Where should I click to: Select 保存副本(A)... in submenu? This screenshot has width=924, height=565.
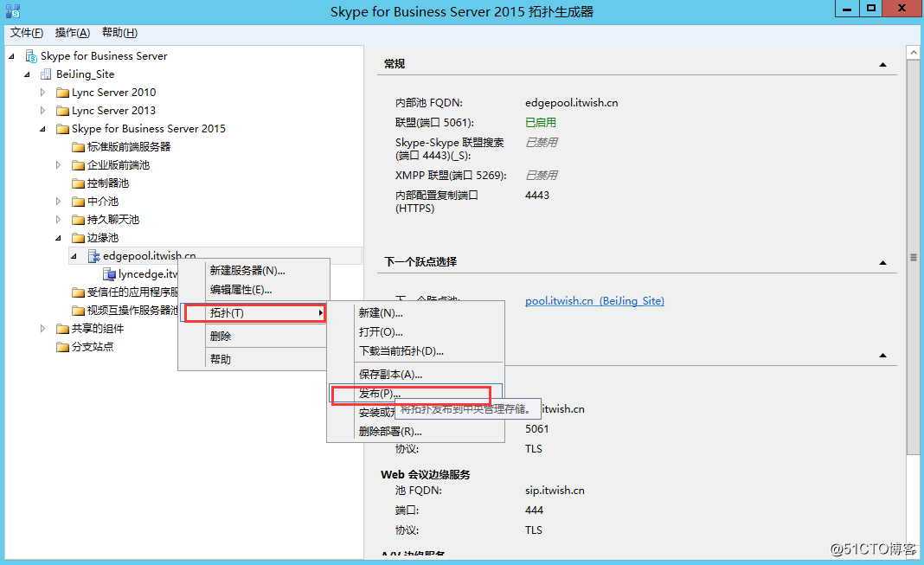coord(415,374)
